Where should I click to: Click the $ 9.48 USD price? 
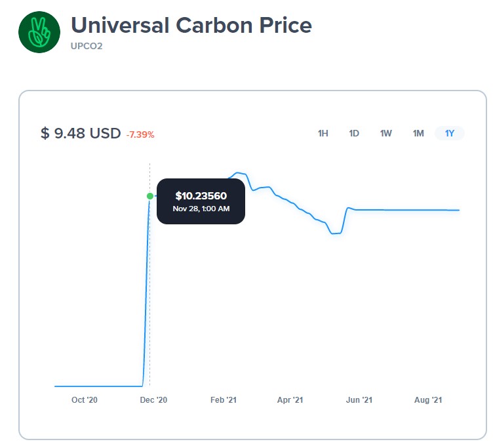(x=81, y=133)
